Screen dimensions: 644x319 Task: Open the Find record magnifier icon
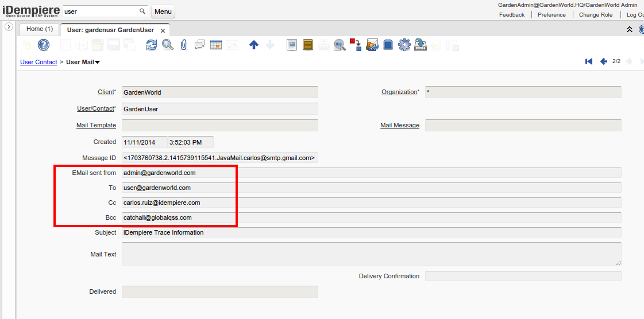pyautogui.click(x=168, y=45)
